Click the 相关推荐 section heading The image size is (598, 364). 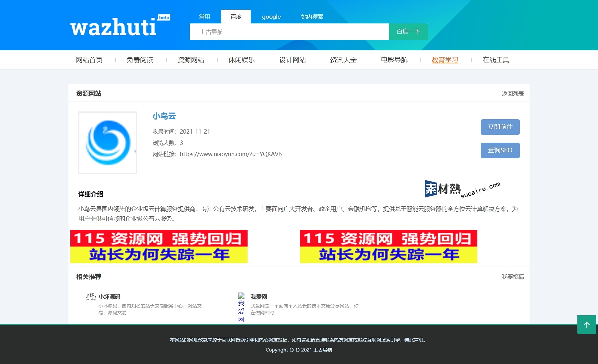pos(89,277)
